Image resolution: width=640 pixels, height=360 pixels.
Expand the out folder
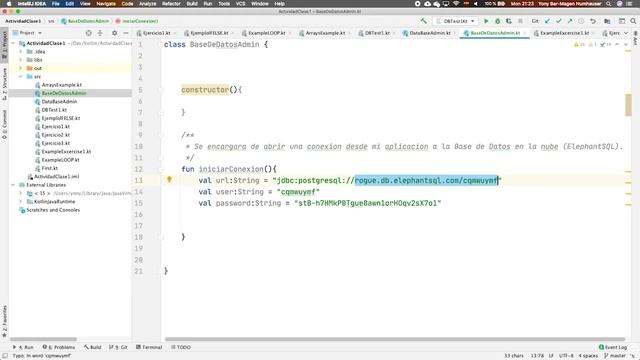point(21,68)
